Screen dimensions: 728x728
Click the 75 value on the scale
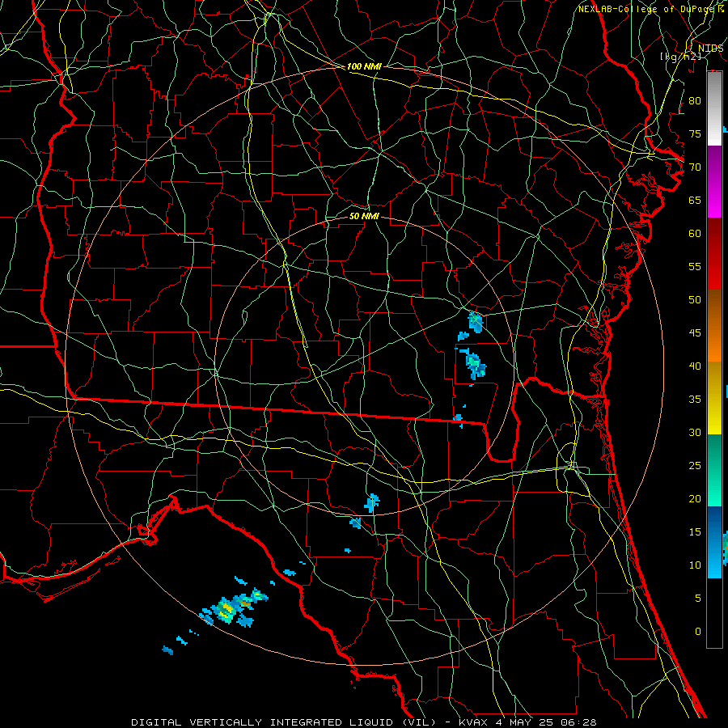click(x=695, y=133)
